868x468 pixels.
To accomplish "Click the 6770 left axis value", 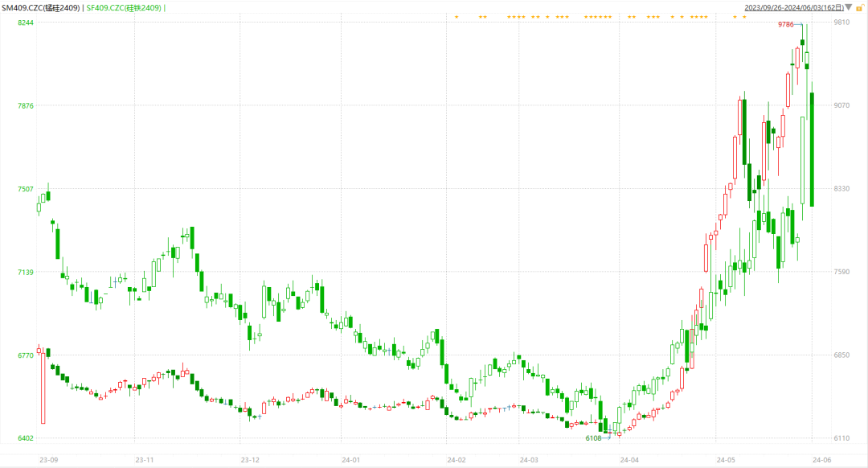I will tap(26, 355).
